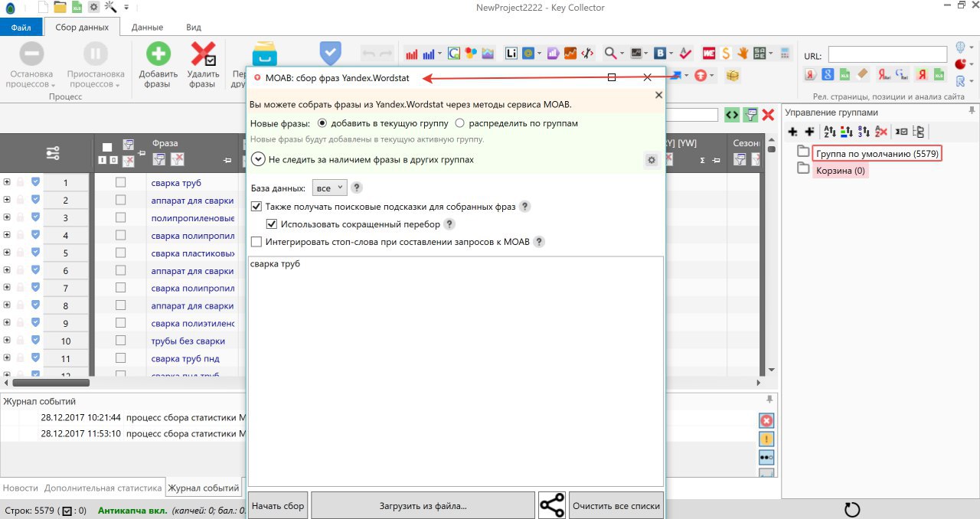The image size is (980, 519).
Task: Click the share graph icon in MOAB dialog
Action: (552, 506)
